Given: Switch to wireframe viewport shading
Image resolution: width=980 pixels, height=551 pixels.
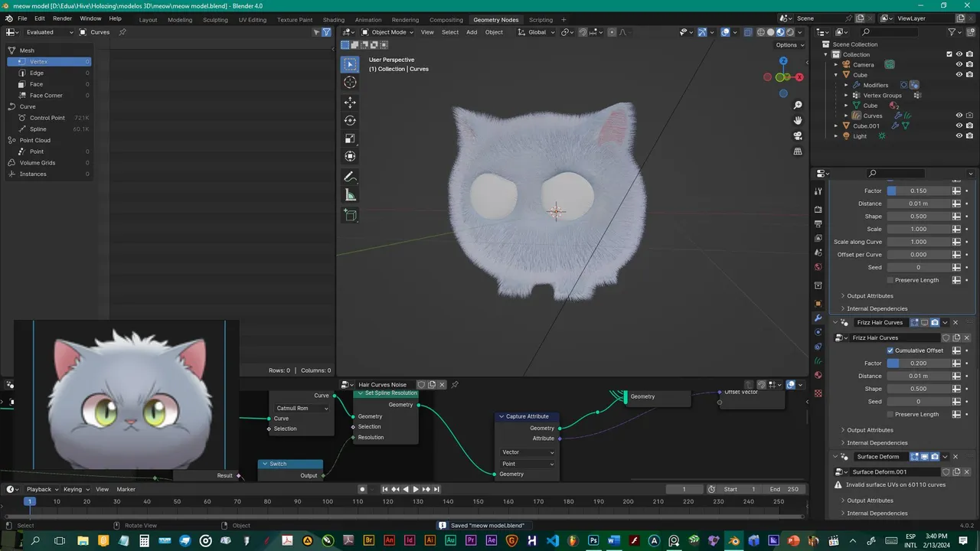Looking at the screenshot, I should (x=761, y=32).
